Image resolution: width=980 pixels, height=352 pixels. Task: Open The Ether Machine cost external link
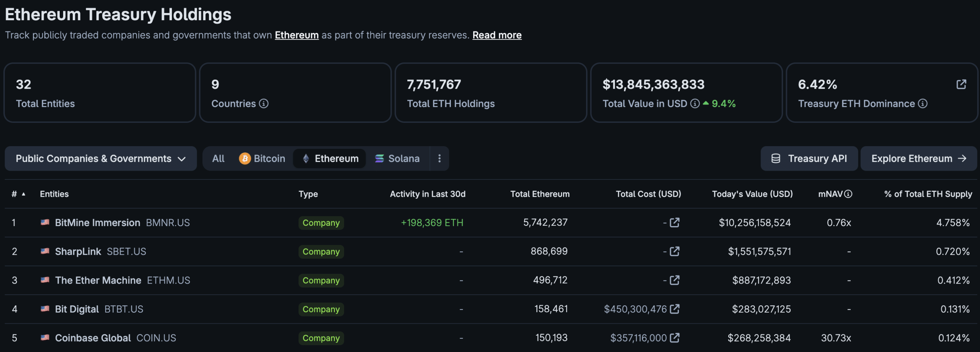[x=675, y=280]
